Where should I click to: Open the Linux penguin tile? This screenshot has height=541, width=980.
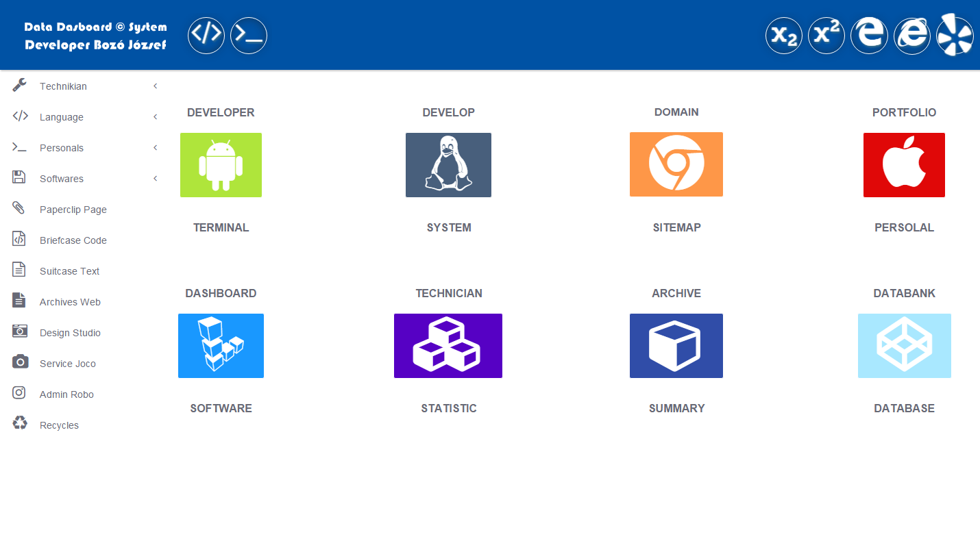coord(448,165)
